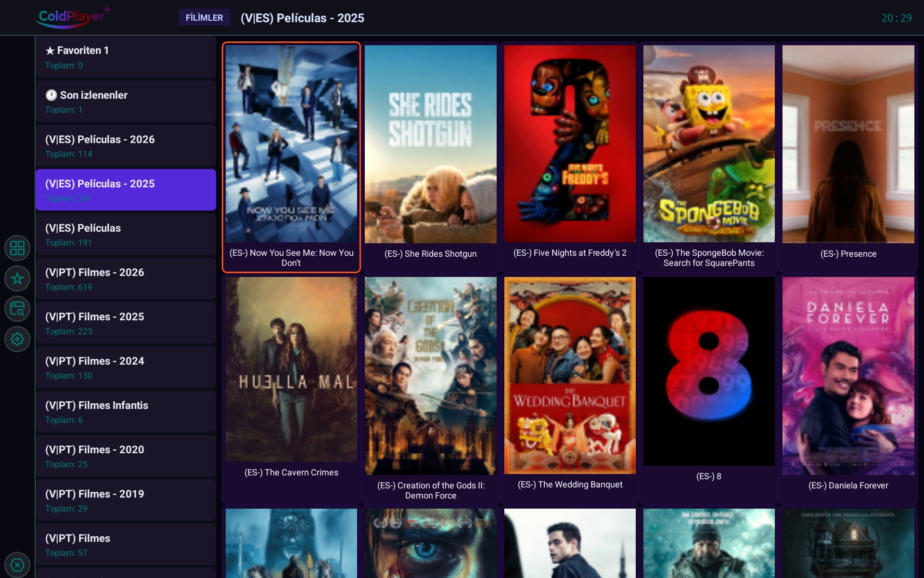Open Five Nights at Freddy's 2 poster

[x=570, y=144]
